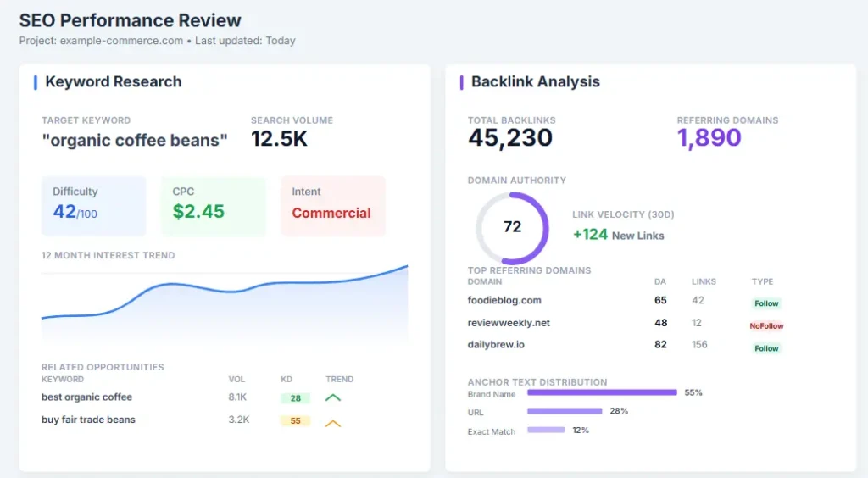
Task: Click the 45,230 total backlinks value
Action: click(509, 138)
